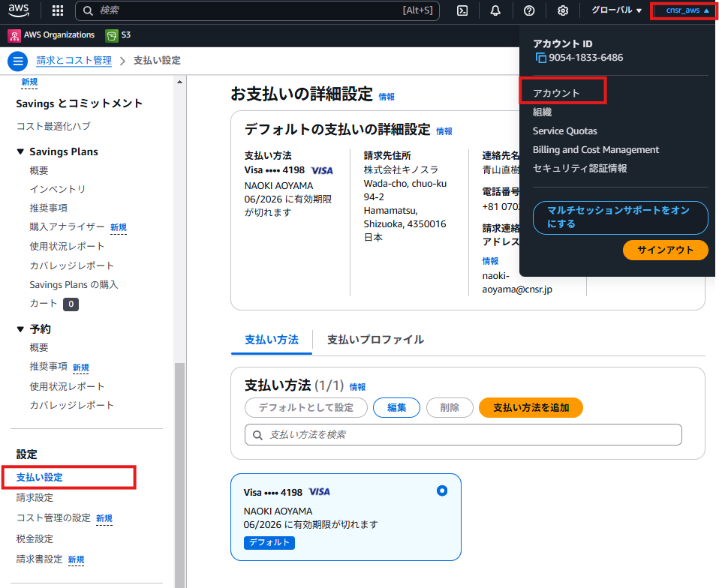The image size is (719, 588).
Task: Collapse the 予約 section
Action: click(x=20, y=329)
